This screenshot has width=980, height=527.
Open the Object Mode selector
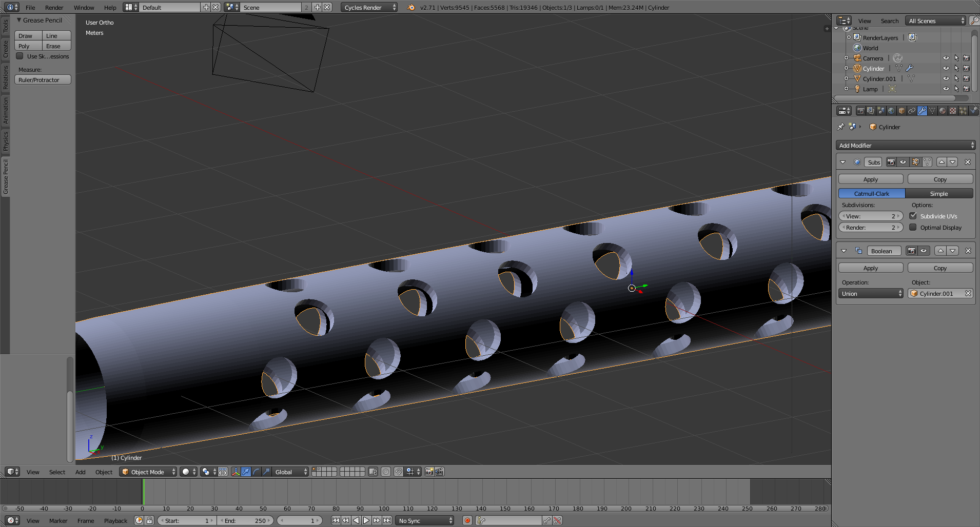[148, 472]
